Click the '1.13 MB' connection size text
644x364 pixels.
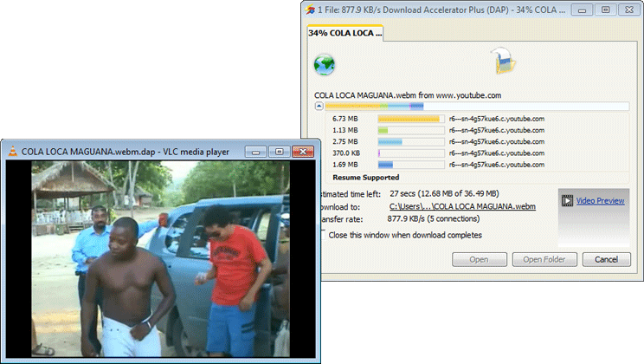(345, 130)
